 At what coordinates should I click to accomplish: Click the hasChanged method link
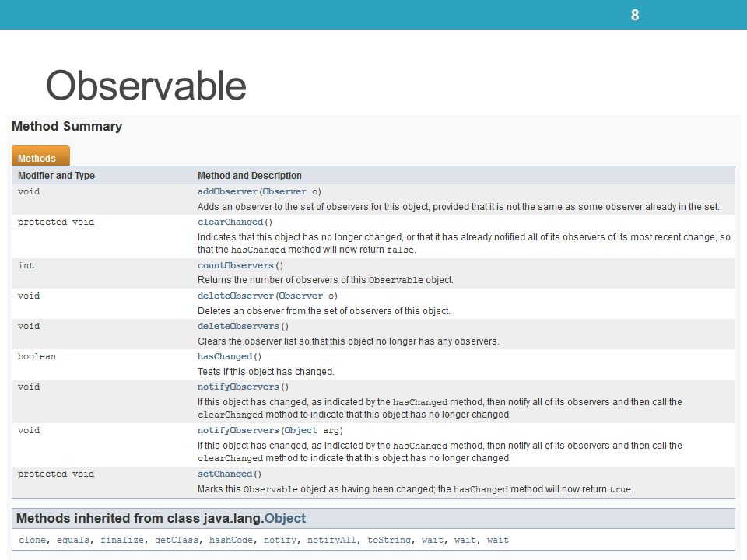point(225,357)
